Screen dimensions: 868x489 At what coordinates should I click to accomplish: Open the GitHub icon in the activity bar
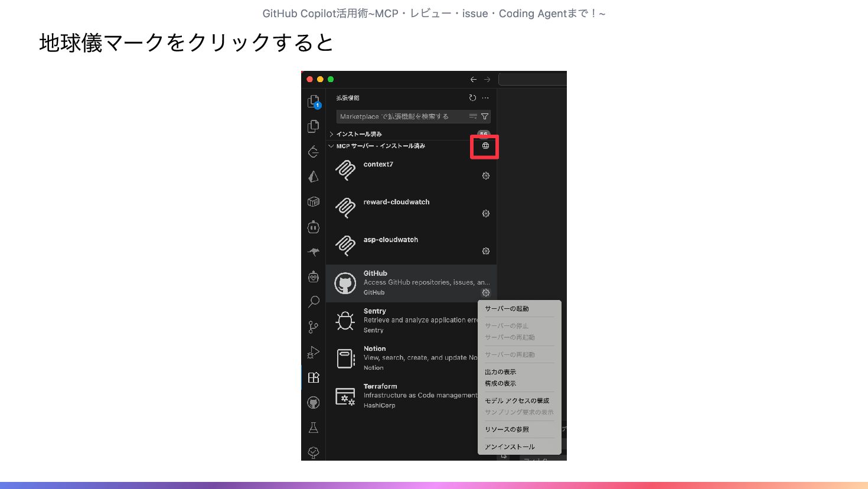coord(314,403)
